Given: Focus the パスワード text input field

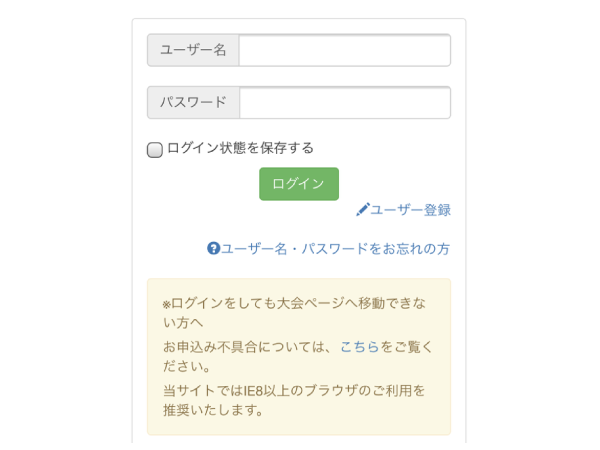Looking at the screenshot, I should coord(345,103).
